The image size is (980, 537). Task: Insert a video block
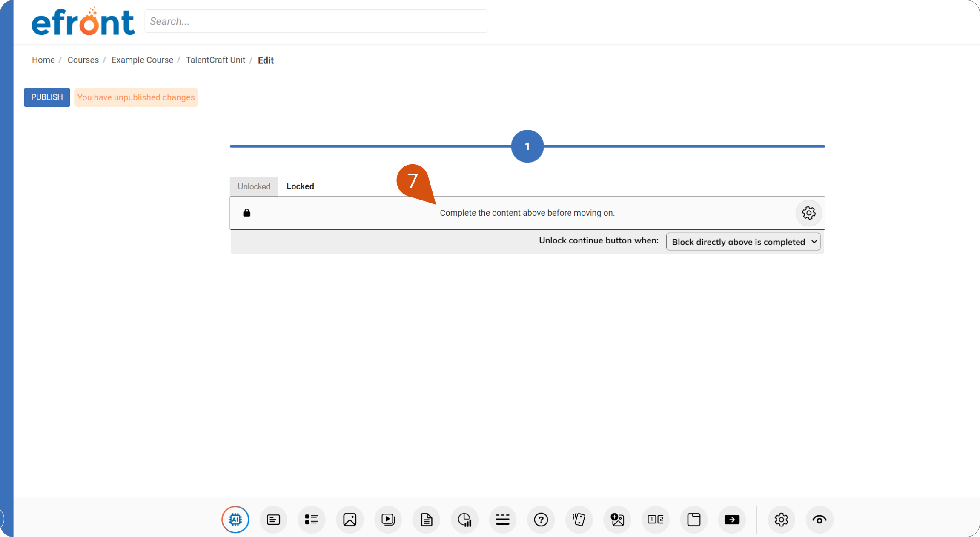[x=388, y=519]
